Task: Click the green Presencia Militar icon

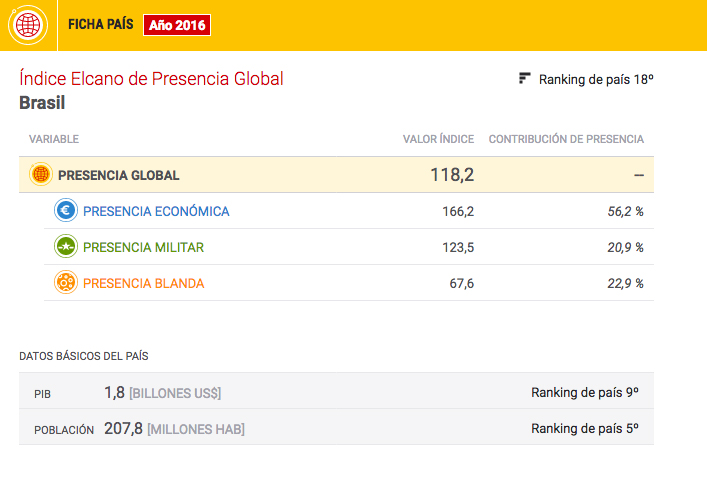Action: click(x=65, y=247)
